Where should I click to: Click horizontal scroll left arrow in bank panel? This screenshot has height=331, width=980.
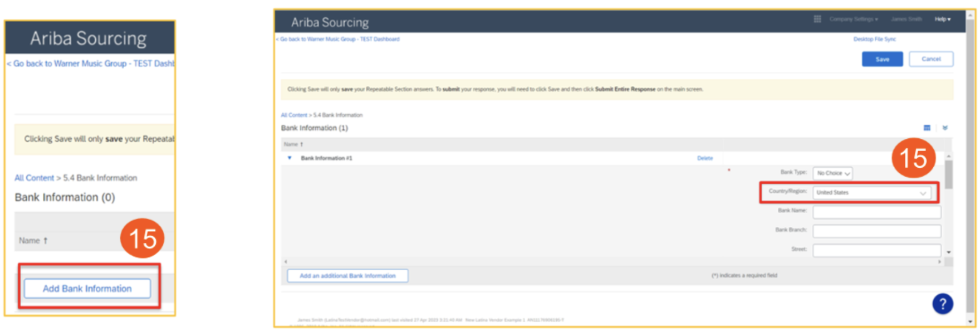[x=286, y=261]
